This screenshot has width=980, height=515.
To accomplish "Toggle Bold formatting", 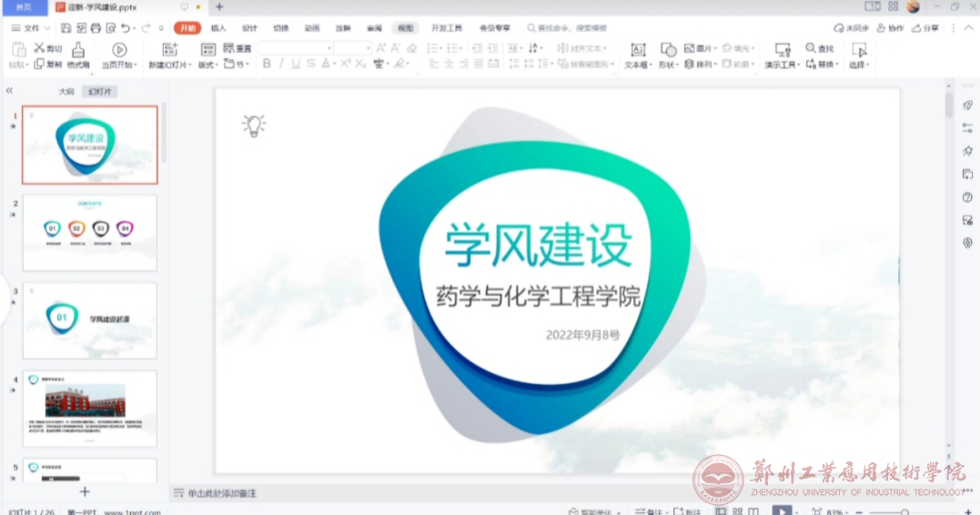I will (x=267, y=64).
